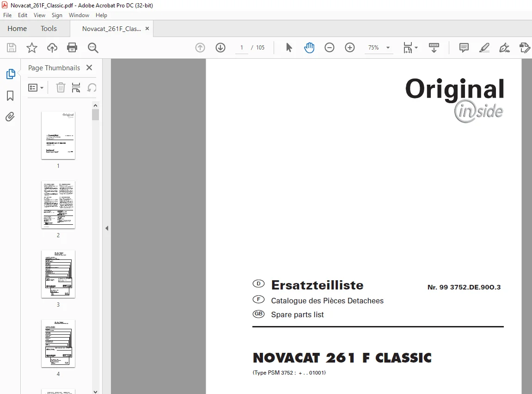This screenshot has width=532, height=394.
Task: Close the Page Thumbnails panel
Action: (x=89, y=68)
